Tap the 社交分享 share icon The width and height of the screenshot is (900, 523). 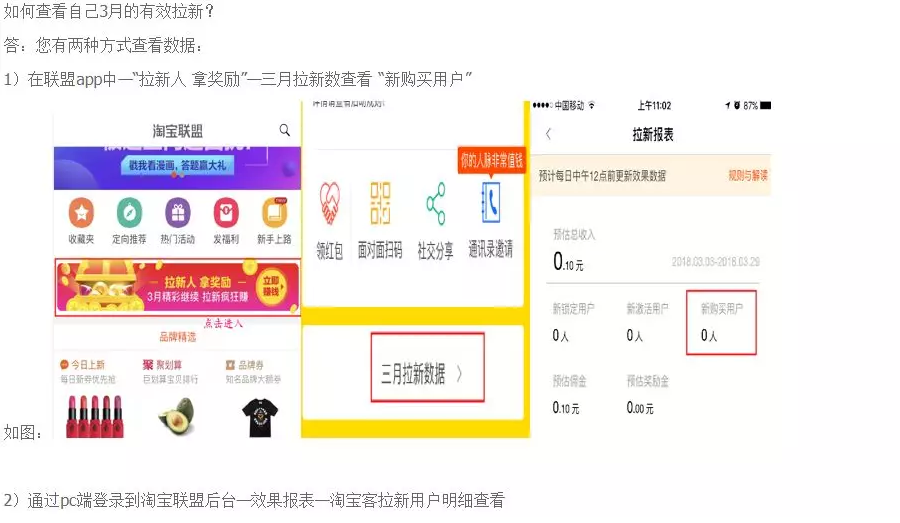[x=436, y=203]
